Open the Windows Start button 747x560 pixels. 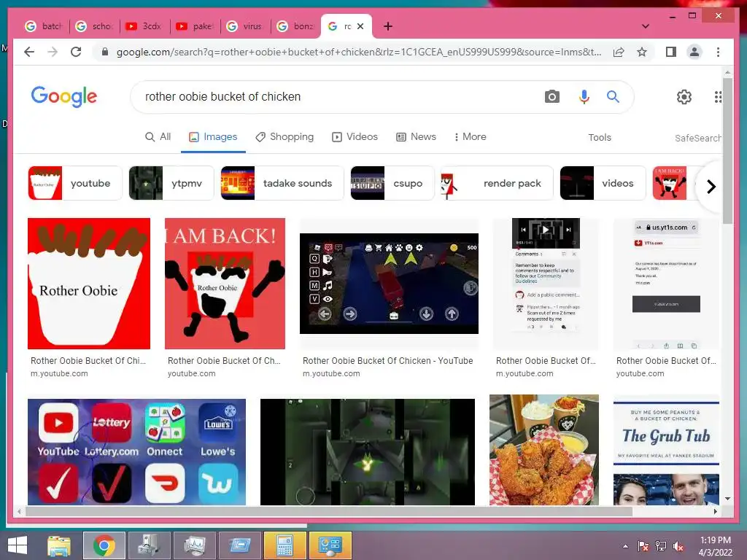pos(18,545)
